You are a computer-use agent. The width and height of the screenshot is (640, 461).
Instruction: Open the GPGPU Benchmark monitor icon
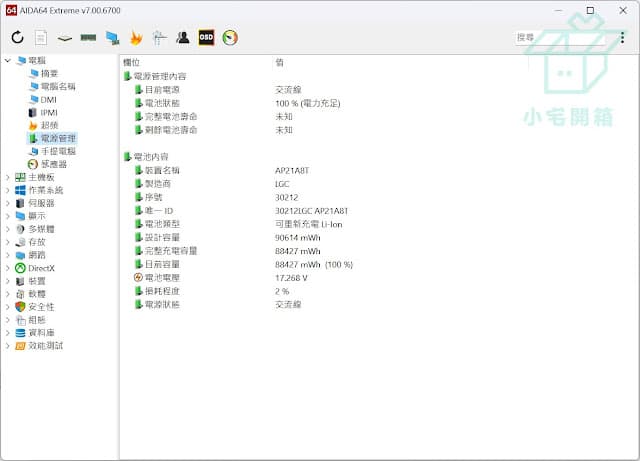click(112, 38)
